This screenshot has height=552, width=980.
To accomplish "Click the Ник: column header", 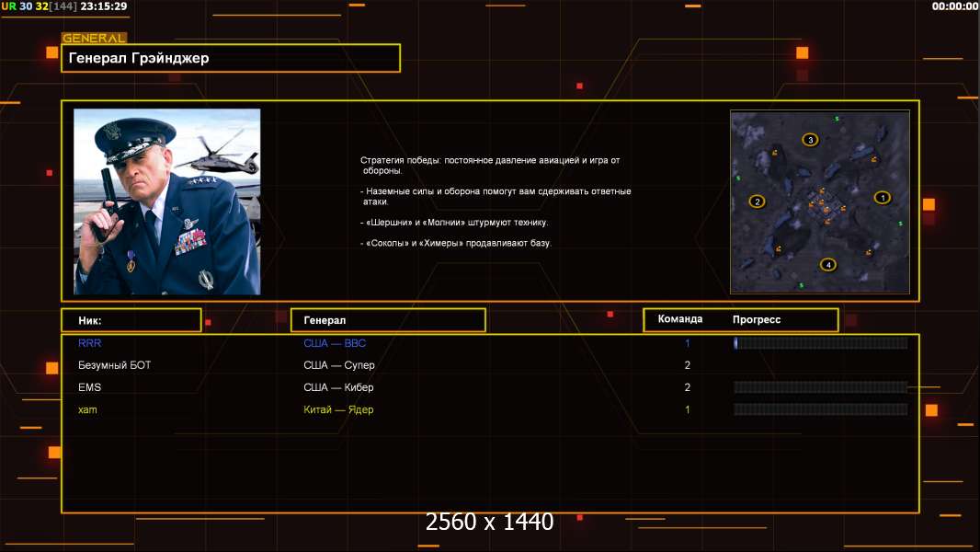I will 131,320.
